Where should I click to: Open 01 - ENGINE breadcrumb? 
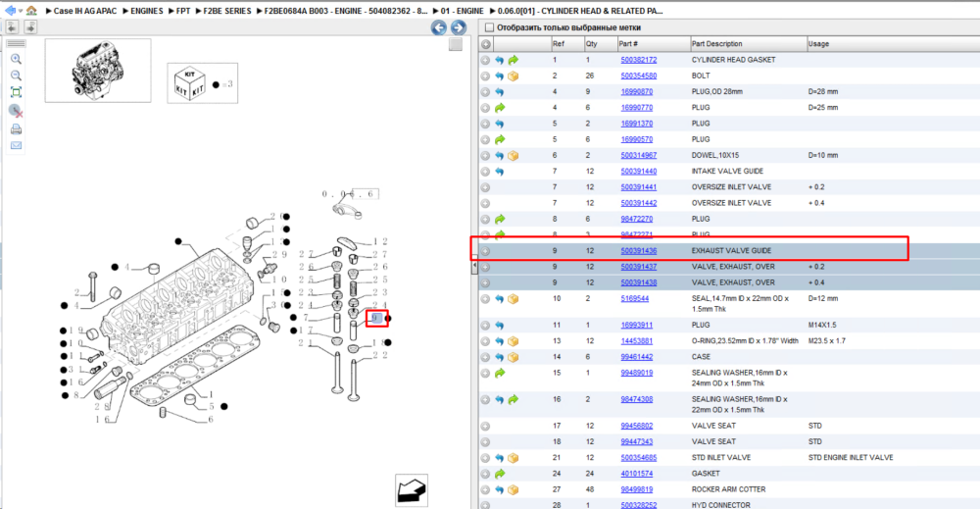tap(462, 11)
